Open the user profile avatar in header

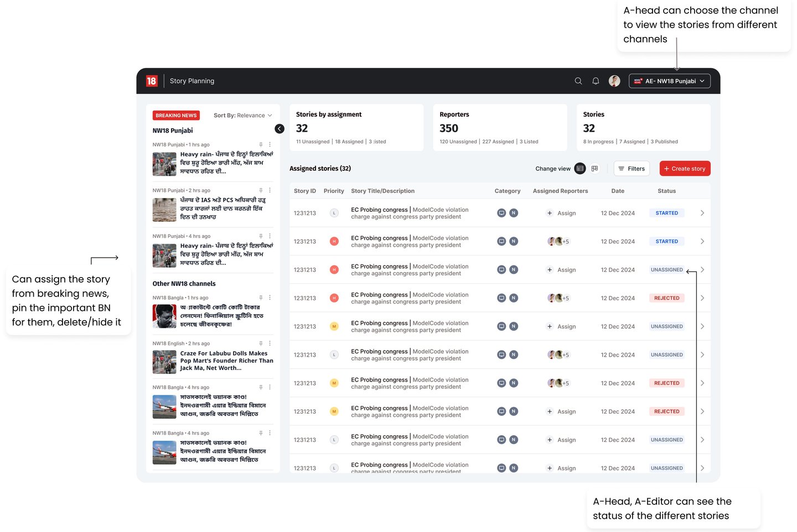(x=614, y=81)
